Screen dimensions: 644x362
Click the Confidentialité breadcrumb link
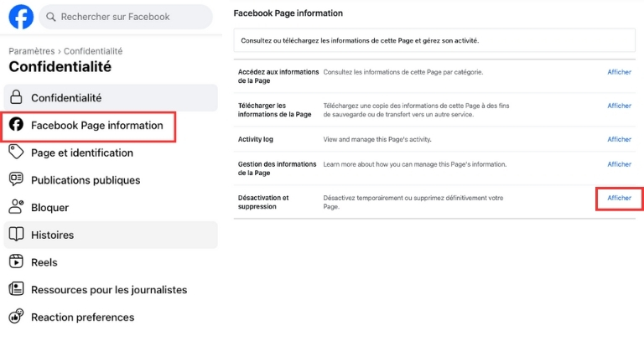pyautogui.click(x=93, y=51)
